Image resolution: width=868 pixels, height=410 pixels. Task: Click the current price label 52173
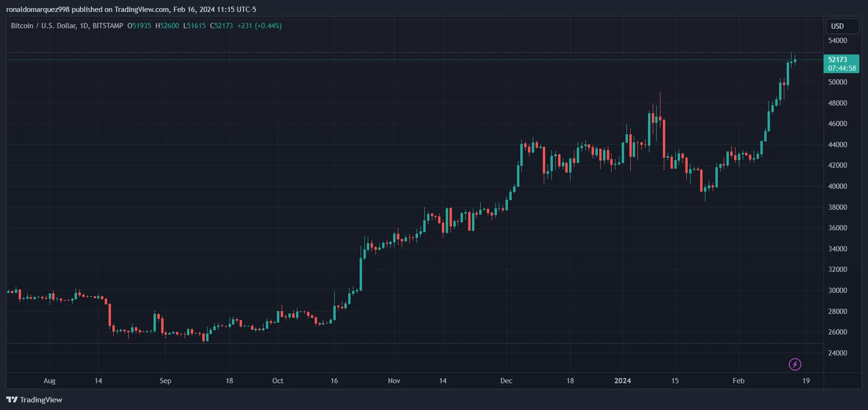point(837,60)
